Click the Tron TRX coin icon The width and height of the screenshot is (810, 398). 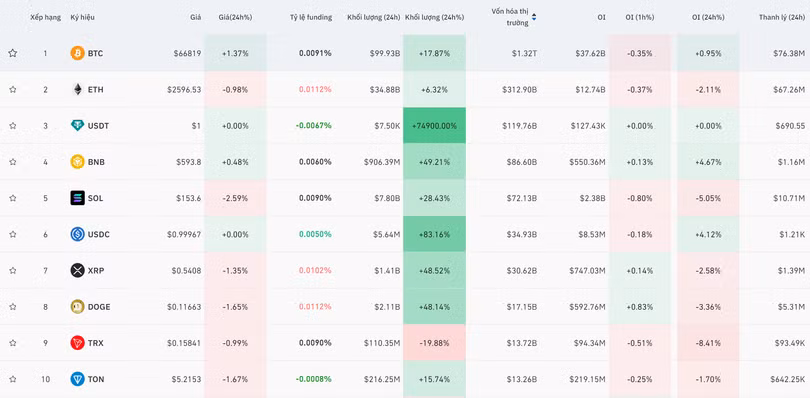[x=77, y=343]
